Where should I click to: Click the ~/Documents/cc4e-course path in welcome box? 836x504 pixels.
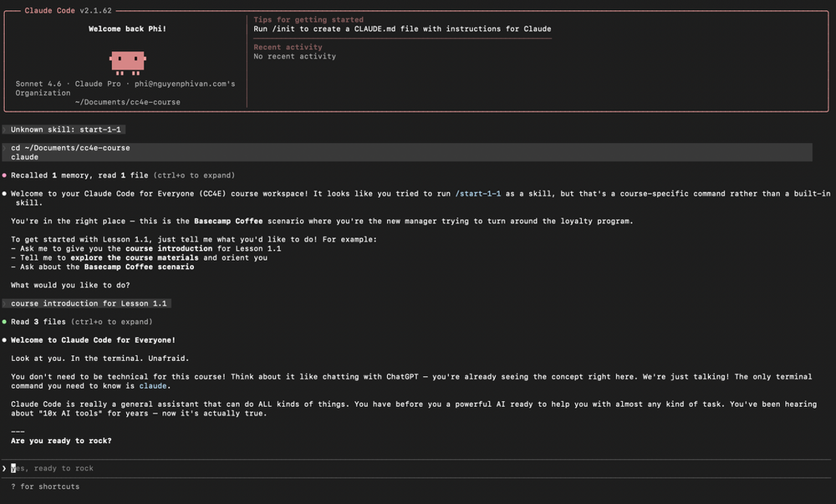tap(127, 102)
